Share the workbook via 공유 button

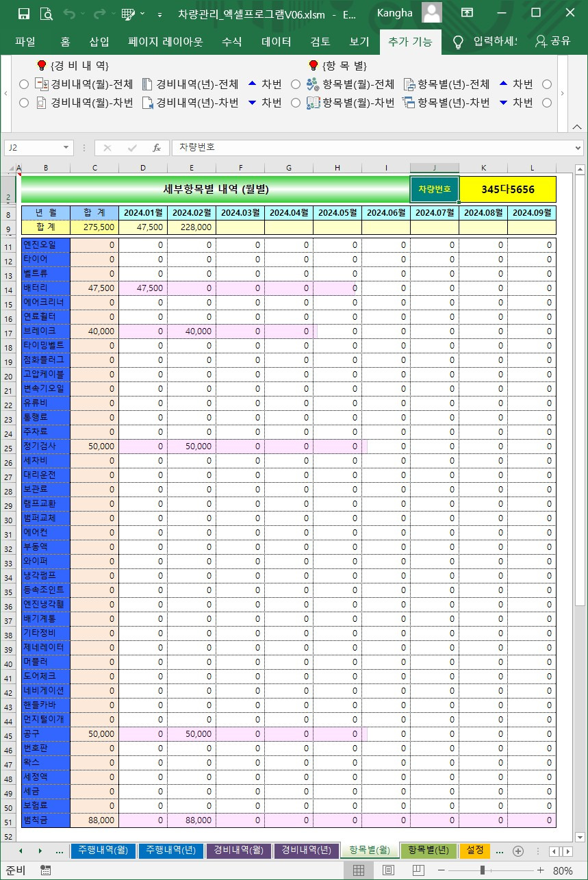(x=553, y=42)
